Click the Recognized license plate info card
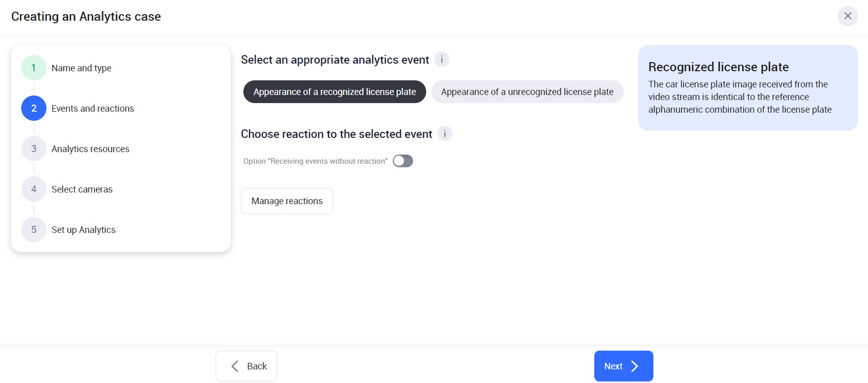Screen dimensions: 868x383 click(x=747, y=88)
